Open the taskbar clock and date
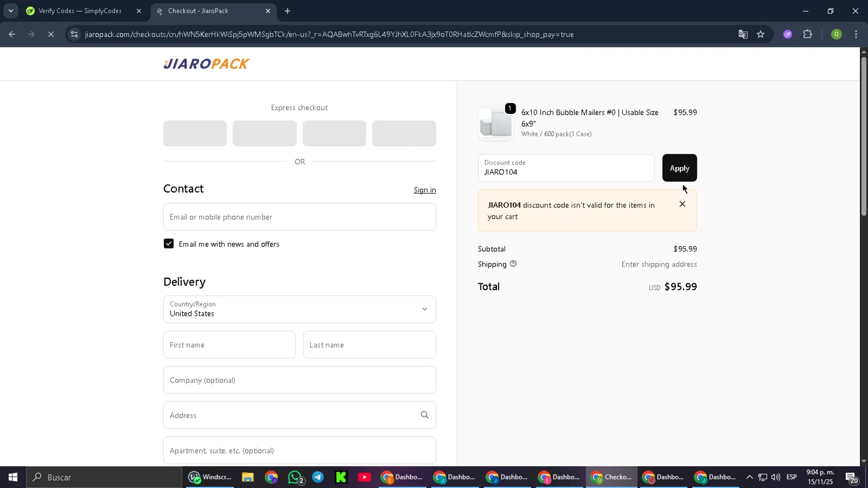The height and width of the screenshot is (488, 868). click(820, 477)
